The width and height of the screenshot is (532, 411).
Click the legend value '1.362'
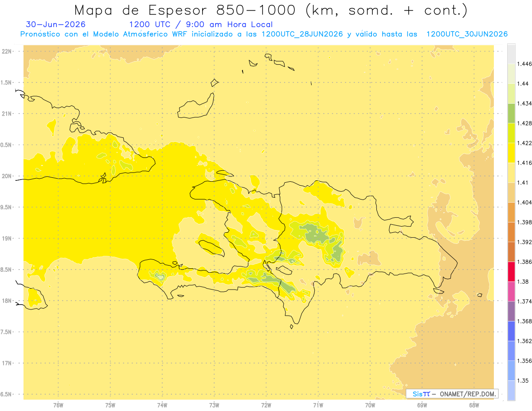(x=524, y=341)
